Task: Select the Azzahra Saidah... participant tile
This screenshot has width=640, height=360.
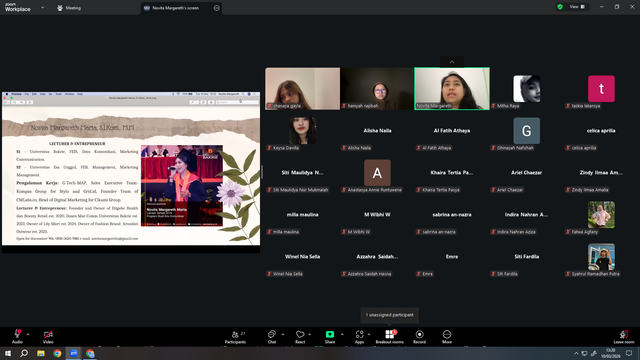Action: click(377, 257)
